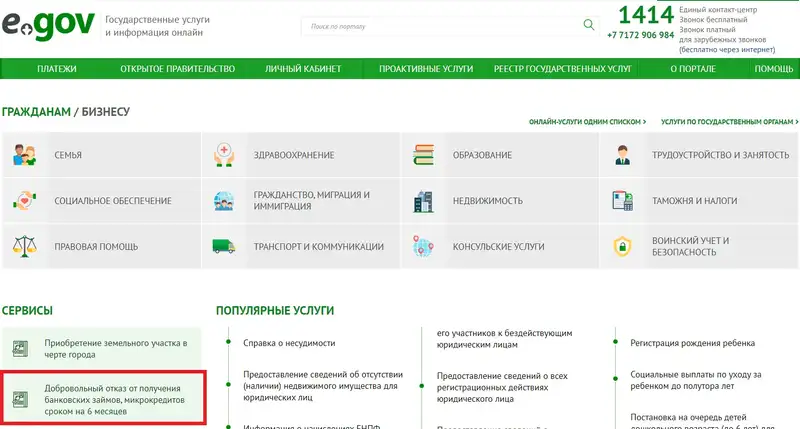800x429 pixels.
Task: Open Реестр государственных услуг menu
Action: (x=563, y=69)
